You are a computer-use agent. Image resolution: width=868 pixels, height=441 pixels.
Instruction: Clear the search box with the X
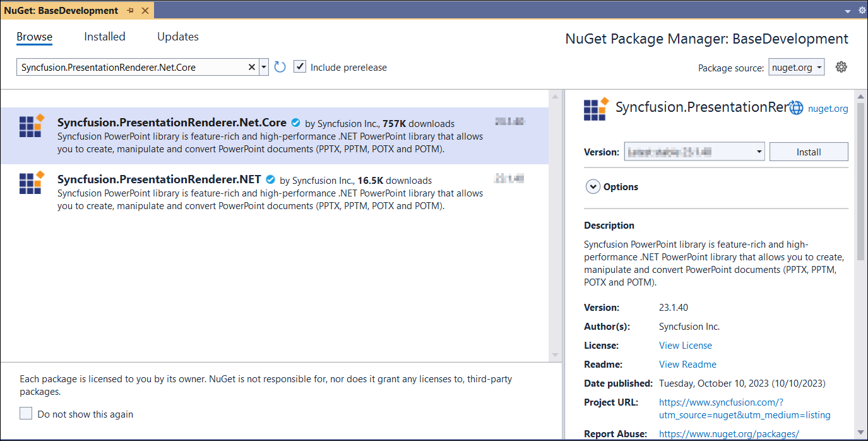251,67
